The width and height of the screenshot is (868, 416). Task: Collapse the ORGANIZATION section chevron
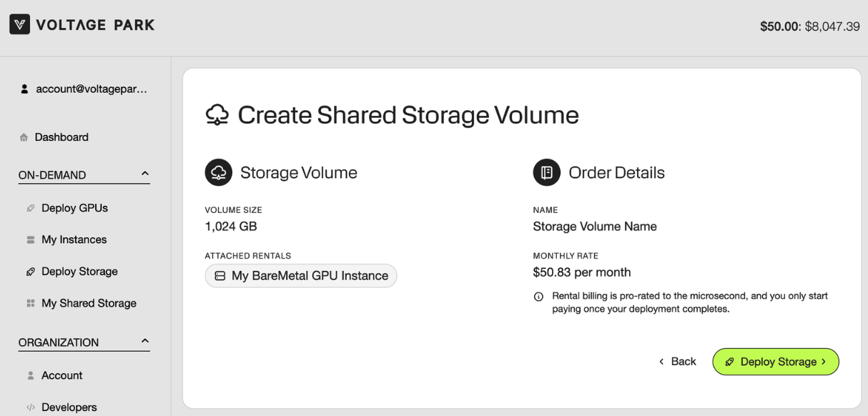point(145,341)
